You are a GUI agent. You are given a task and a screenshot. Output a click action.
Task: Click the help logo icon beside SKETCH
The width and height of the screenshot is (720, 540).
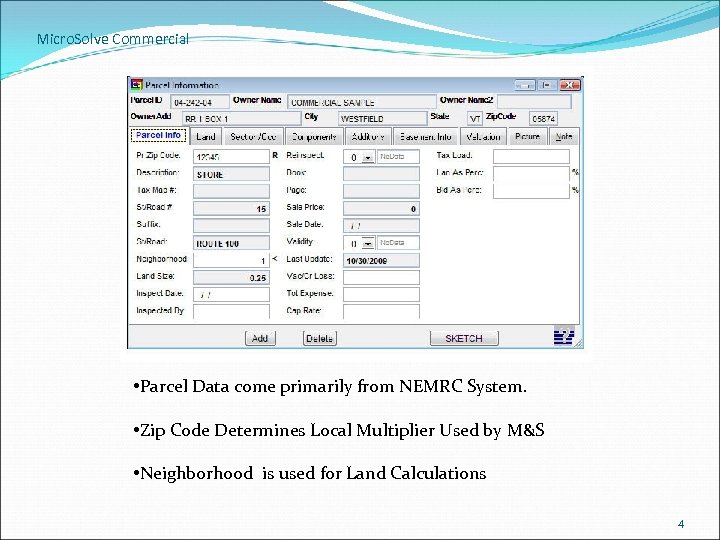click(x=564, y=337)
